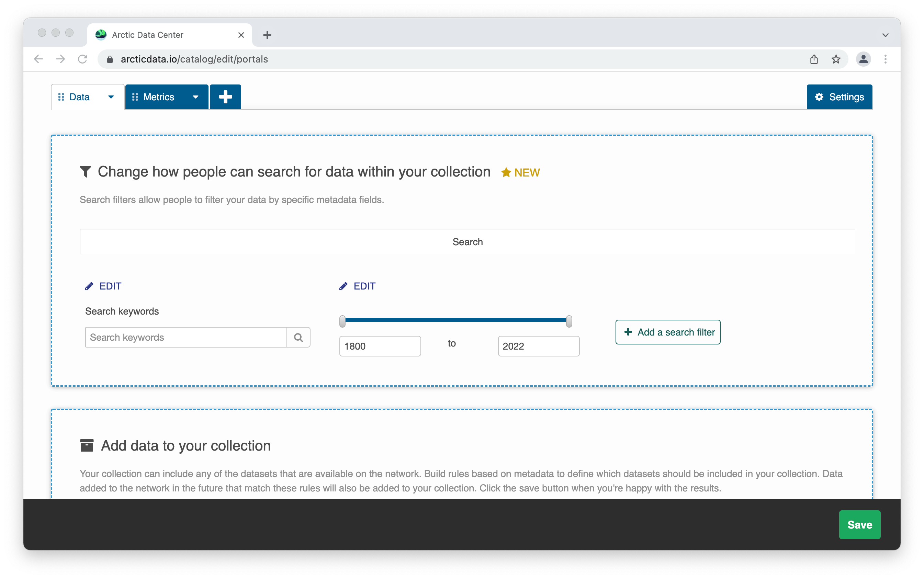
Task: Open the tab search chevron
Action: pyautogui.click(x=885, y=35)
